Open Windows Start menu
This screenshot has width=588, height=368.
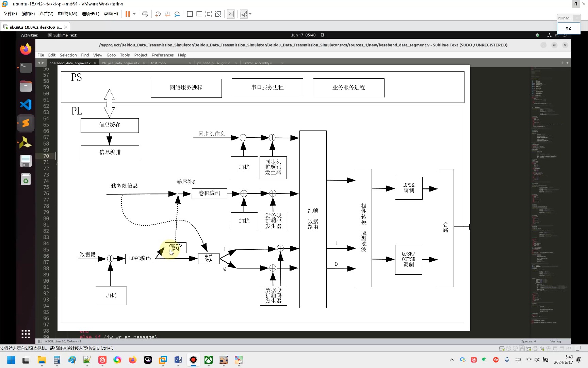point(11,360)
